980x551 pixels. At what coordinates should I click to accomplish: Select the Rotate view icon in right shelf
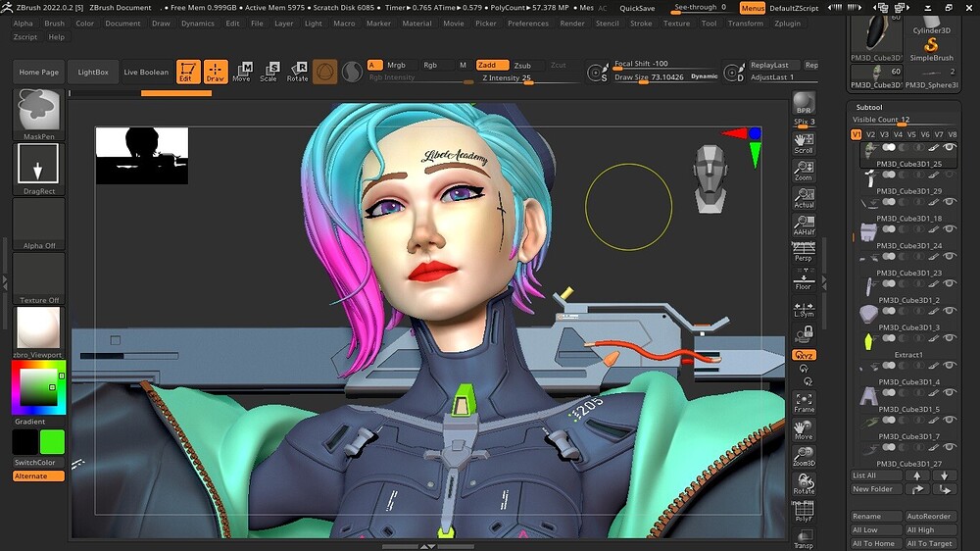tap(804, 483)
